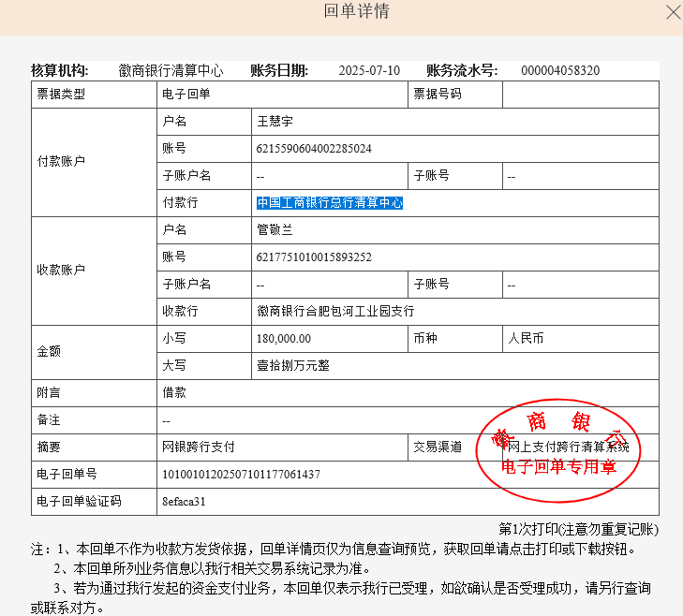Click the amount 180,000.00
The image size is (683, 616).
click(x=284, y=339)
